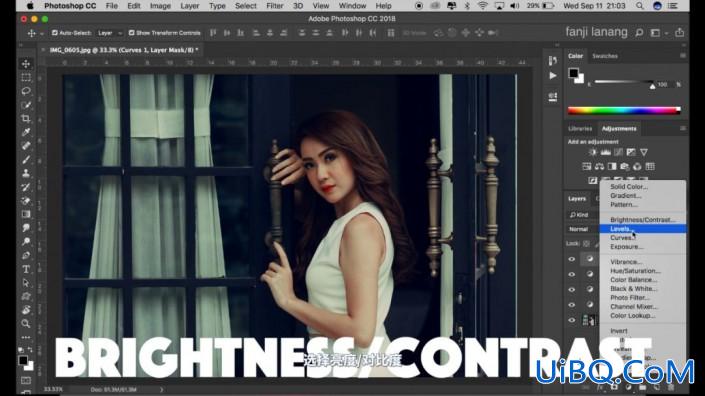Select the Lasso tool
The image size is (705, 396).
[x=26, y=91]
